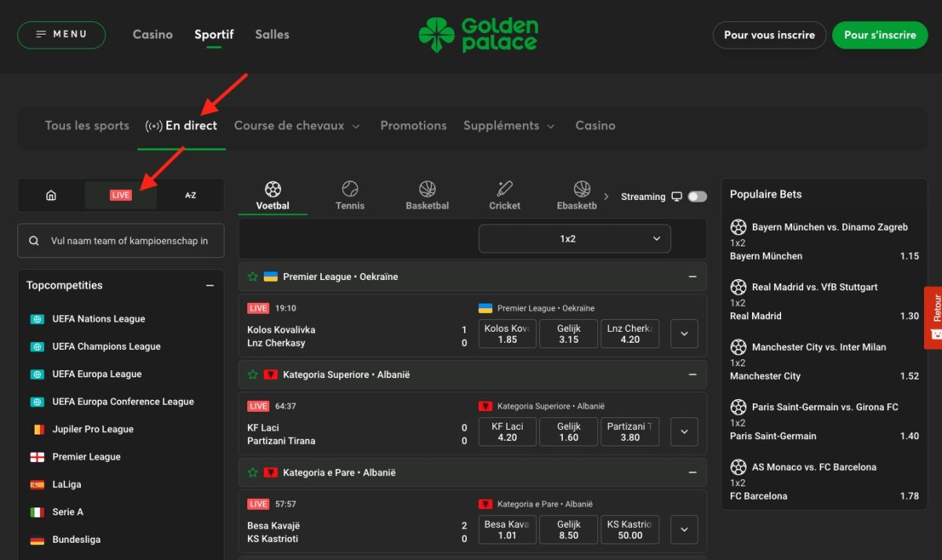Image resolution: width=942 pixels, height=560 pixels.
Task: Bet on Gelijk at 3.15
Action: [x=568, y=333]
